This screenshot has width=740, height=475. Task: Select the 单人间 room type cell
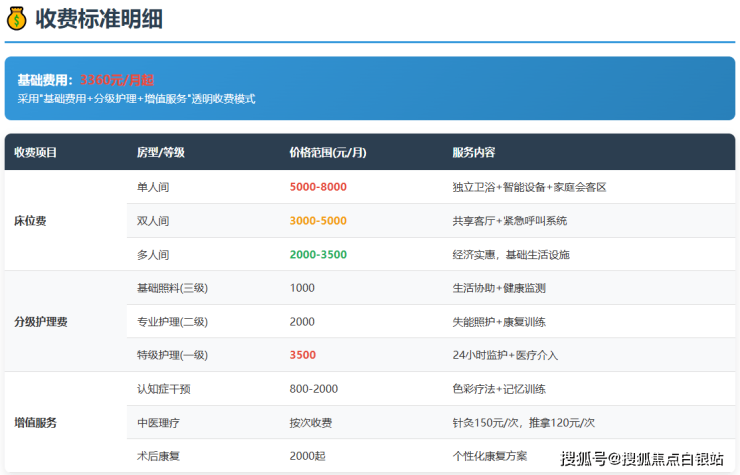click(x=153, y=188)
